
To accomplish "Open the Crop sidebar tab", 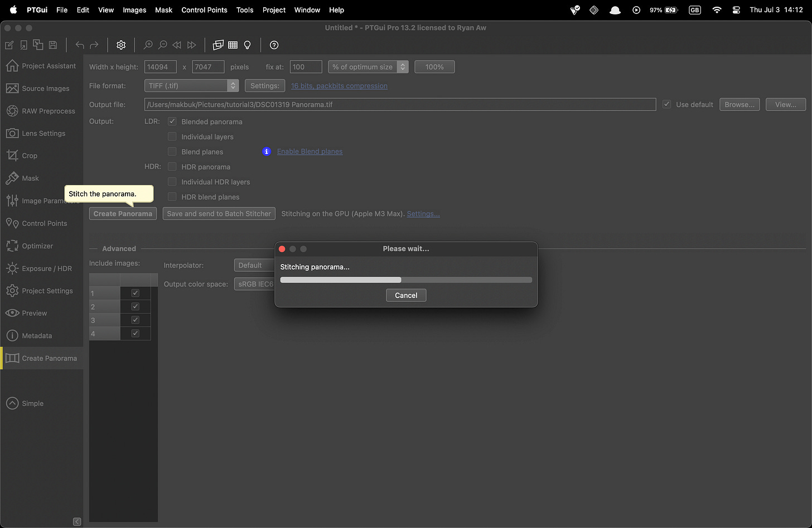I will pos(41,156).
